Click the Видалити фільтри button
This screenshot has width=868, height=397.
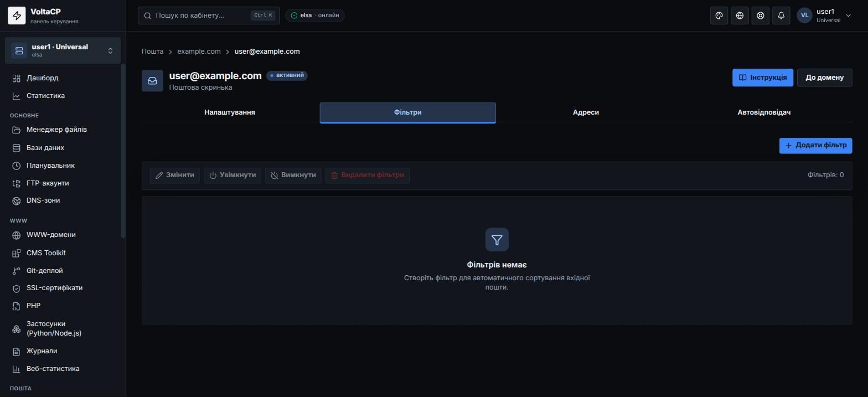(368, 176)
